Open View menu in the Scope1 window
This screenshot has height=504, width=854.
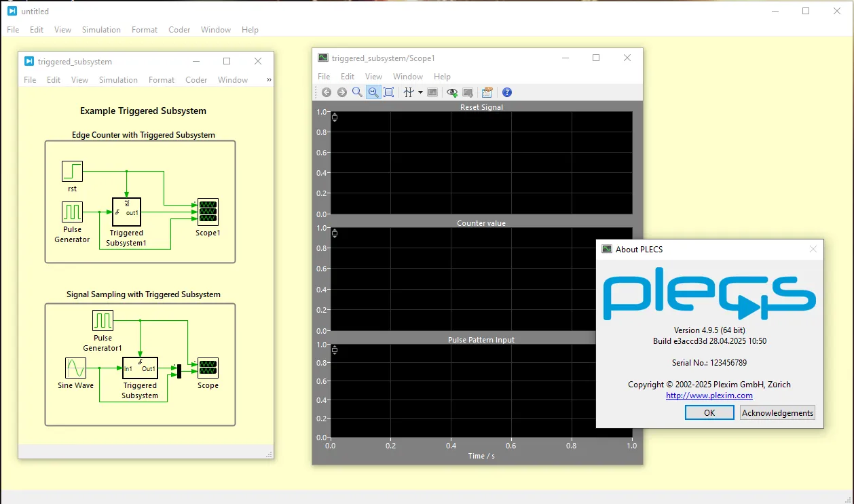(373, 77)
